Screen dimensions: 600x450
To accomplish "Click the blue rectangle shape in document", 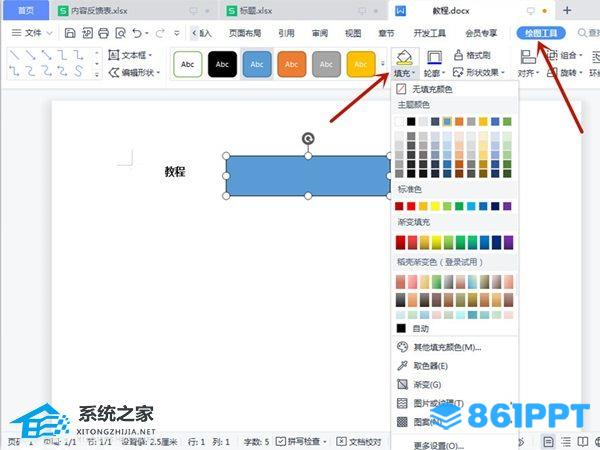I will point(308,175).
